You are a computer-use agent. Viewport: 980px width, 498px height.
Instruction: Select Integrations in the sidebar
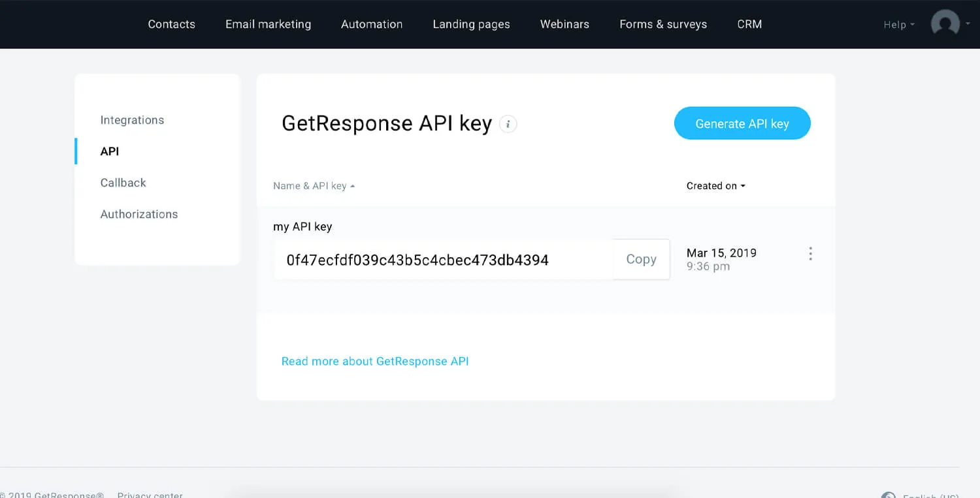click(132, 120)
